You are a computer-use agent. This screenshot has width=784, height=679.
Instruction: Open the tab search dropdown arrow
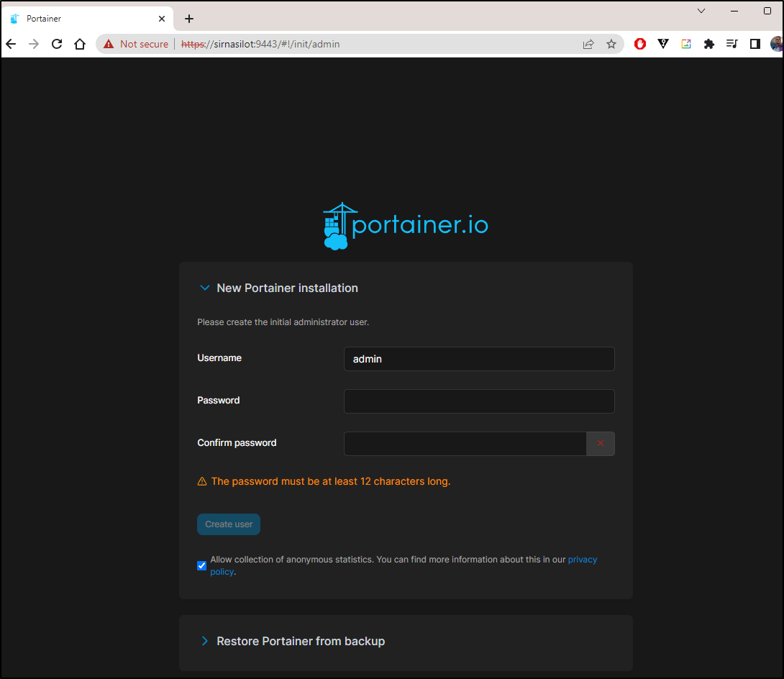pyautogui.click(x=701, y=11)
